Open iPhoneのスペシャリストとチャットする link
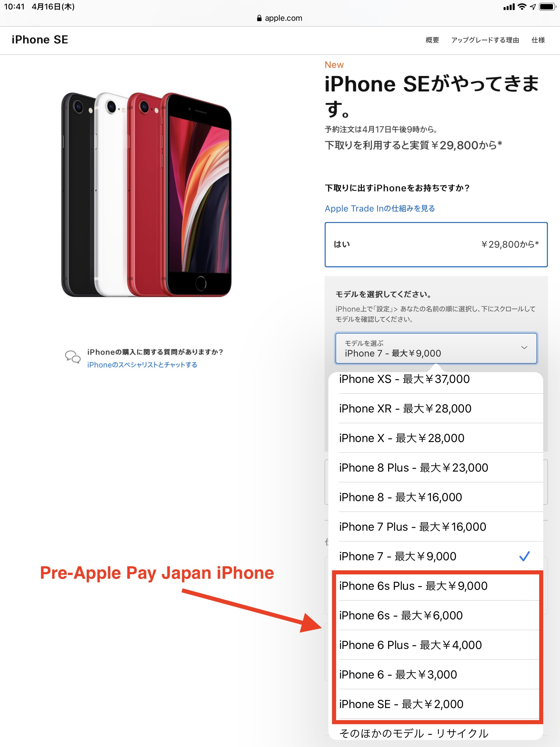This screenshot has height=747, width=560. pyautogui.click(x=142, y=365)
